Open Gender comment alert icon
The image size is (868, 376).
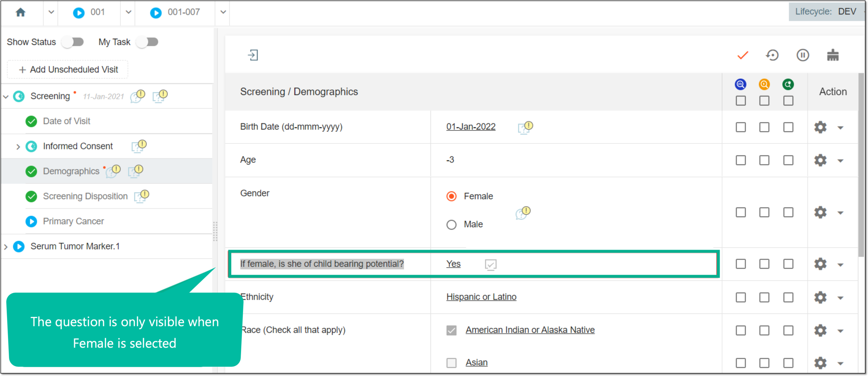(523, 213)
